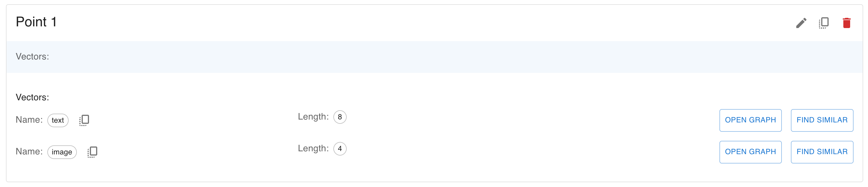Click the Length label in the image row
This screenshot has height=187, width=868.
coord(313,148)
